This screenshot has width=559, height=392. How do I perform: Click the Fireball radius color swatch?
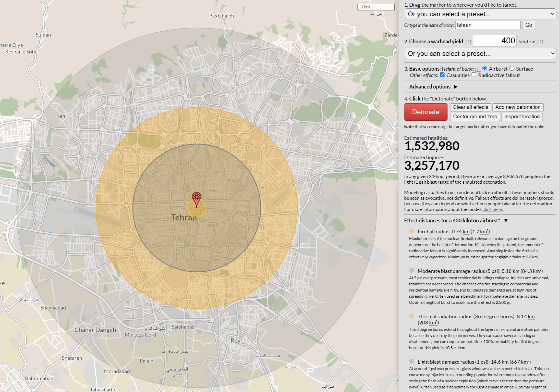pos(411,231)
